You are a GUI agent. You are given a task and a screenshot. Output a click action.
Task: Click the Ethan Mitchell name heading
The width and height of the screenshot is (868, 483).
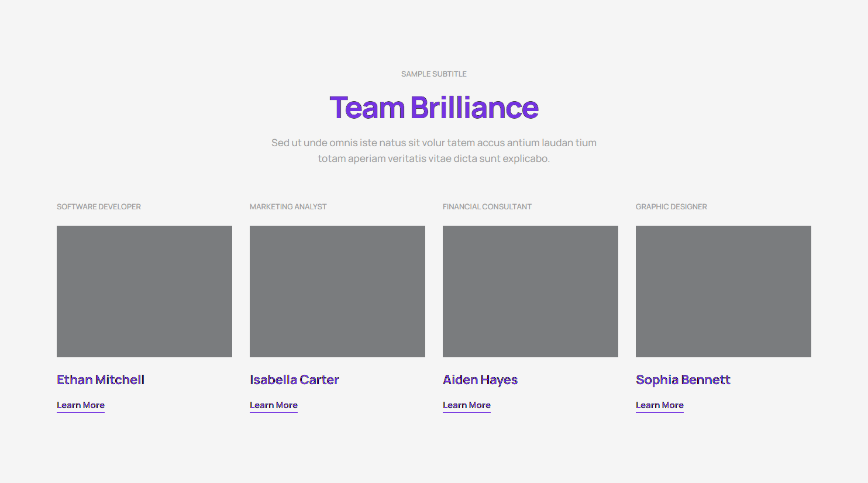coord(101,380)
